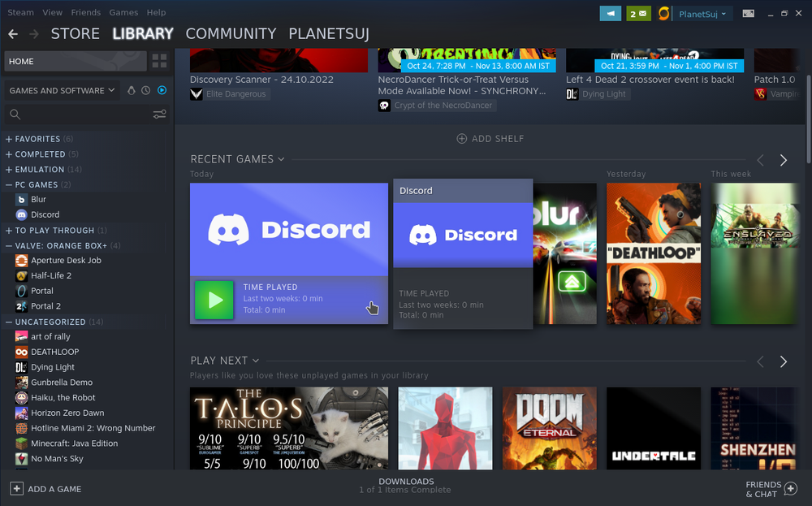Open The Talos Principle cover
Viewport: 812px width, 506px height.
pos(289,428)
